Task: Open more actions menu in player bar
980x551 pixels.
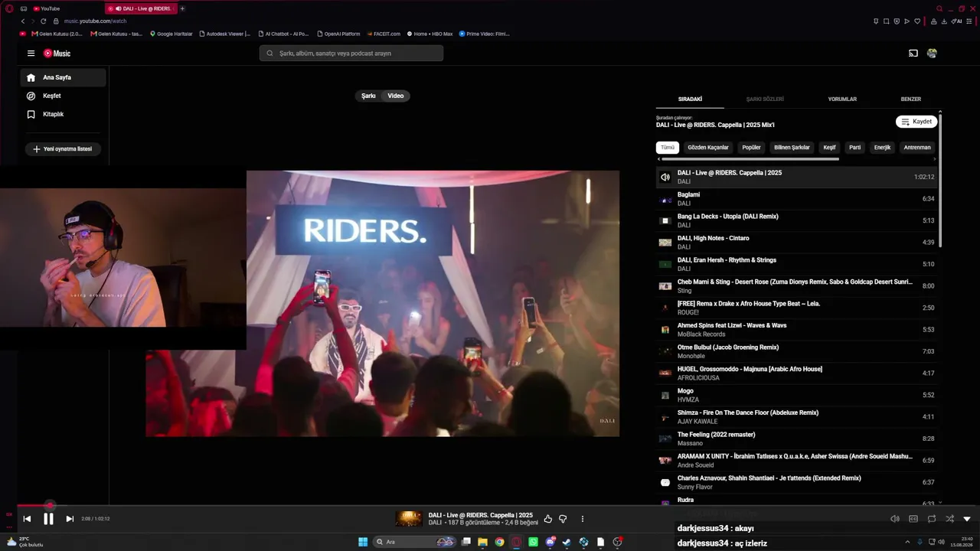Action: [x=583, y=519]
